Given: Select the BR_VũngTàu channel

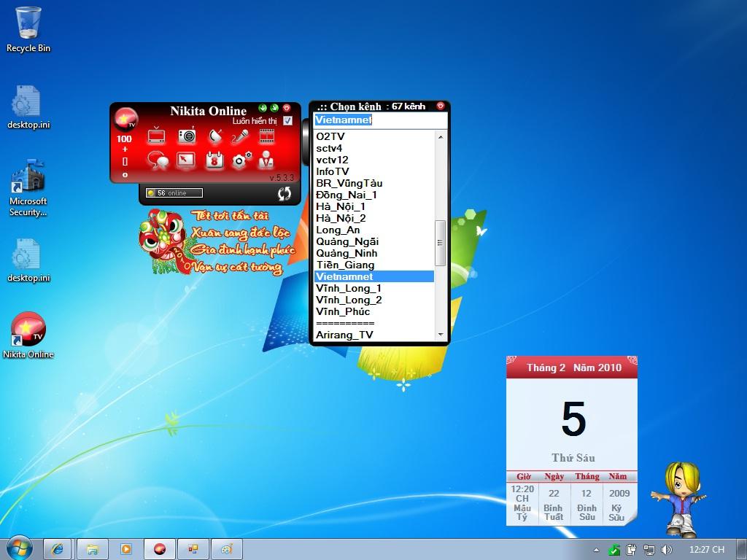Looking at the screenshot, I should click(374, 183).
